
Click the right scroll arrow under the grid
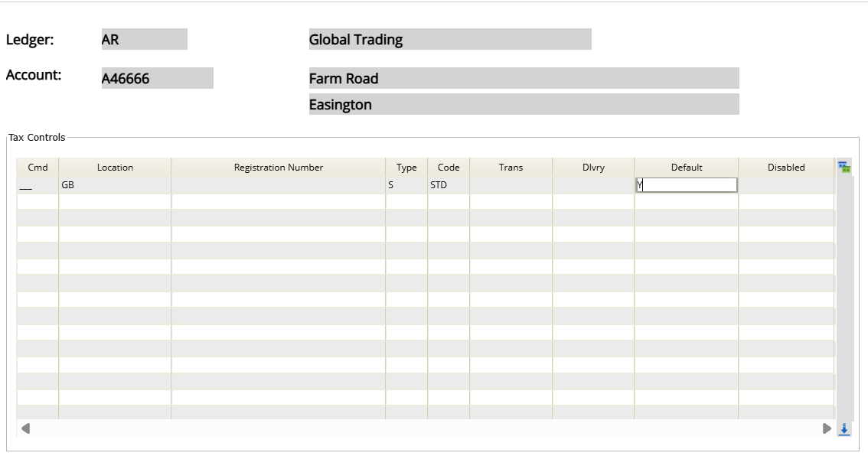(827, 428)
